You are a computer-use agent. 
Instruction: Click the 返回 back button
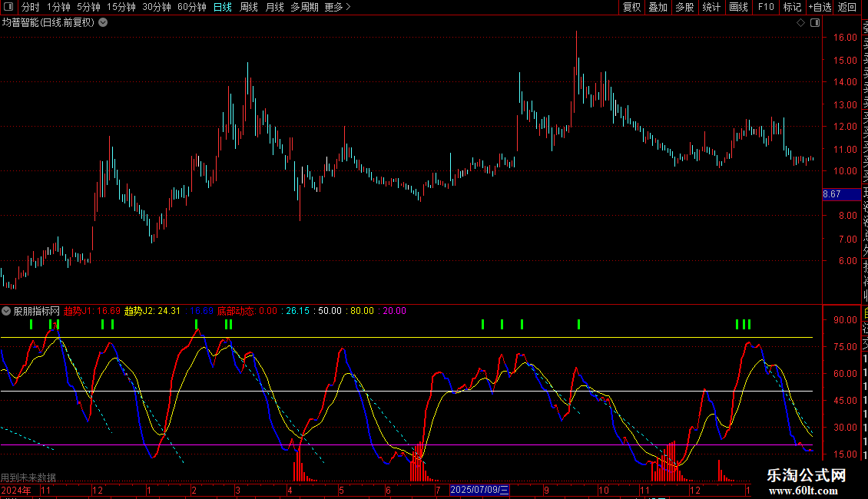point(847,7)
